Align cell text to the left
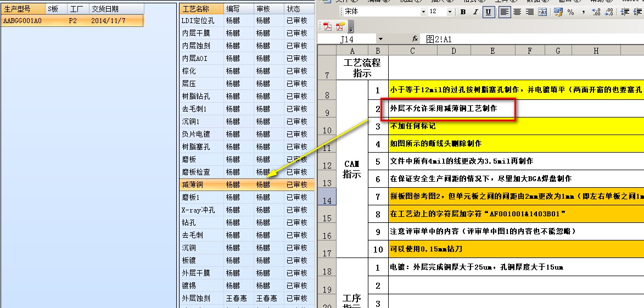 [x=505, y=12]
